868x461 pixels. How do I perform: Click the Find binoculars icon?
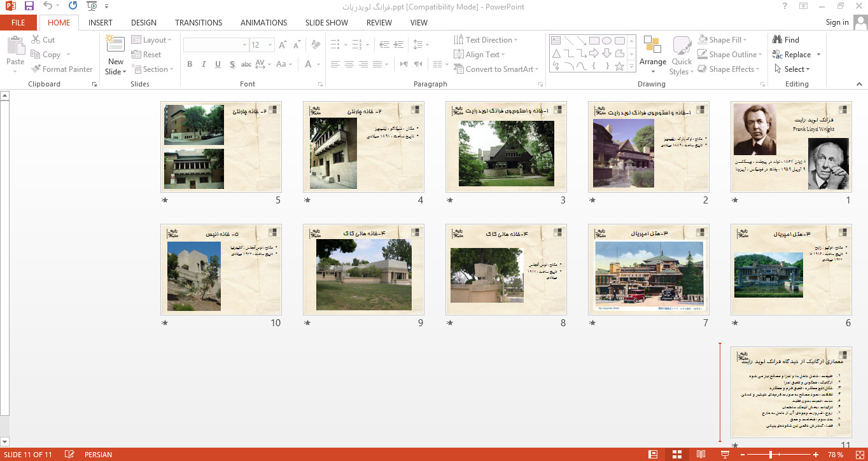pos(786,40)
